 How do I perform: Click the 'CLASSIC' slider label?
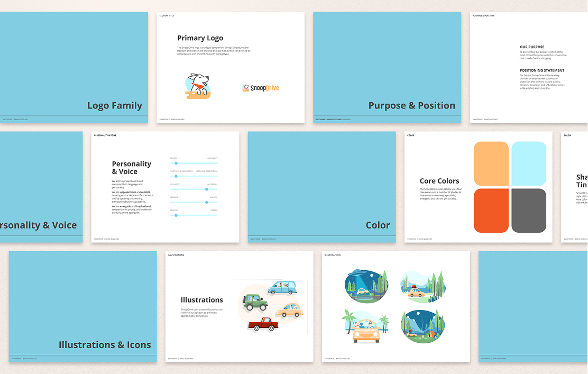pyautogui.click(x=214, y=211)
